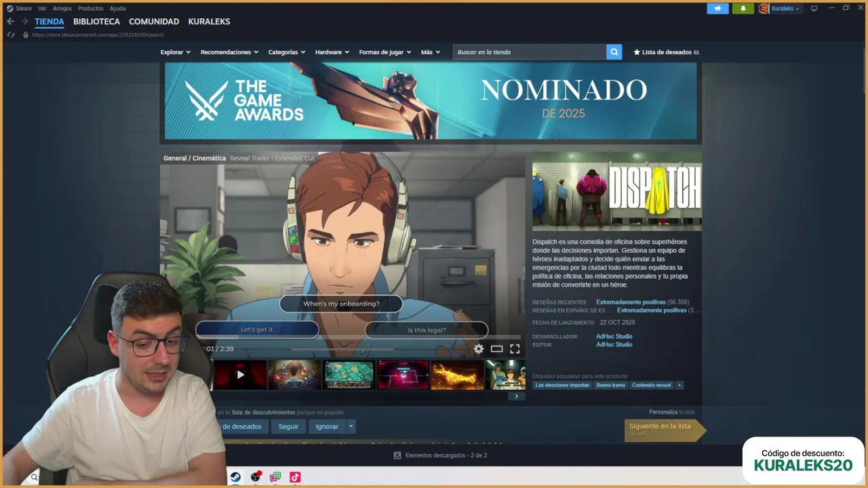The width and height of the screenshot is (868, 488).
Task: Open OBS icon with red badge in the taskbar
Action: coord(256,477)
